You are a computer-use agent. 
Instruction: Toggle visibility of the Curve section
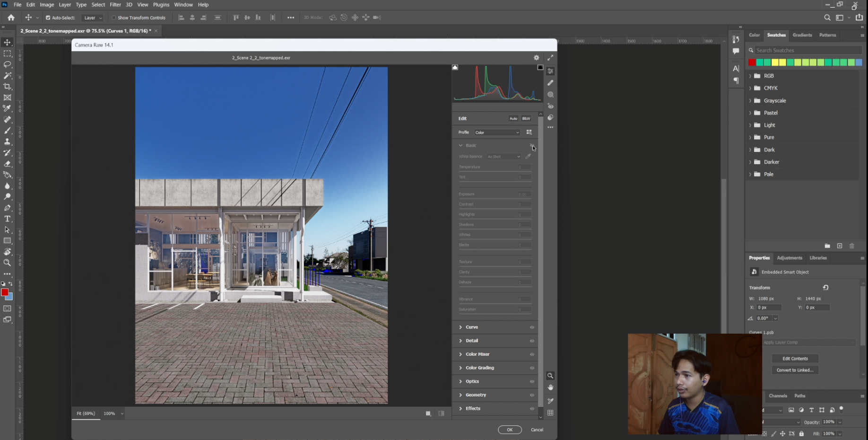531,327
